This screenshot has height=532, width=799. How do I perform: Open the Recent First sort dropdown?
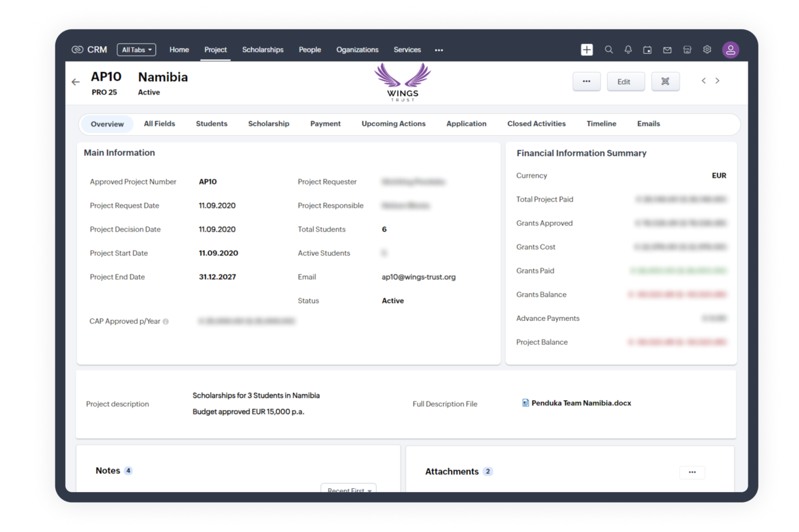(349, 490)
